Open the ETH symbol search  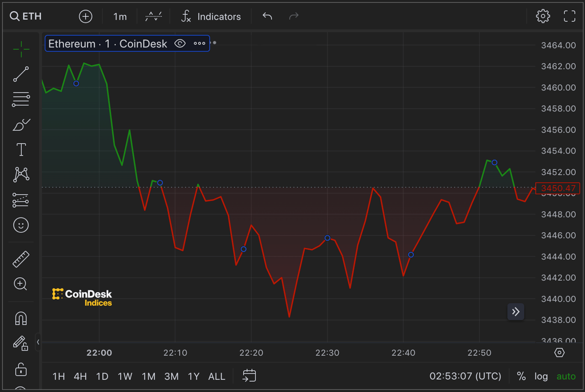pos(26,16)
